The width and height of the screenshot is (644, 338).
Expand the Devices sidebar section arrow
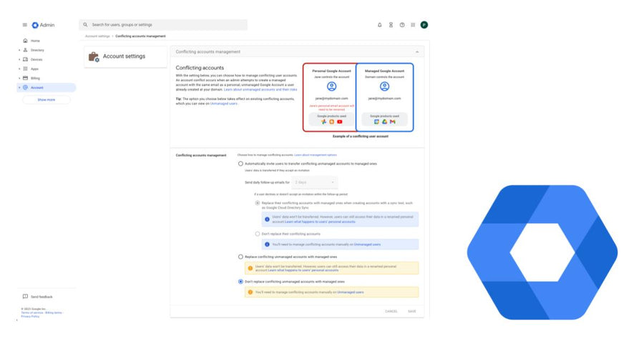19,59
